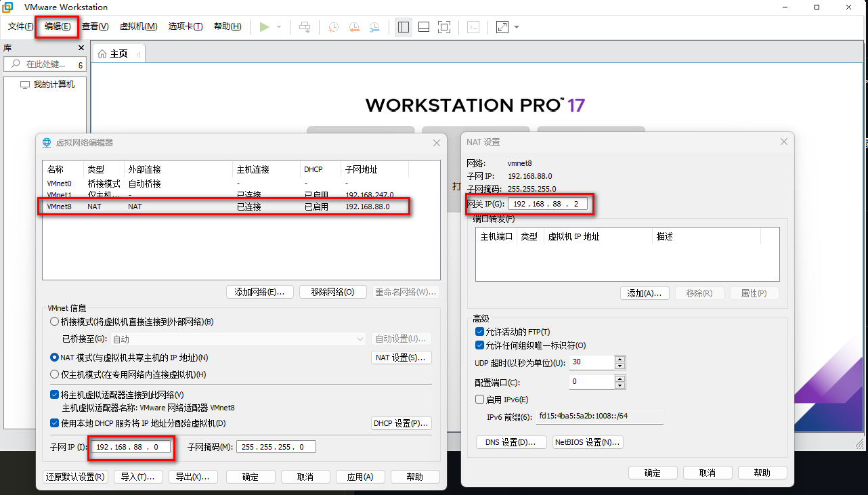Click 添加(A)... in port forwarding

(x=645, y=293)
